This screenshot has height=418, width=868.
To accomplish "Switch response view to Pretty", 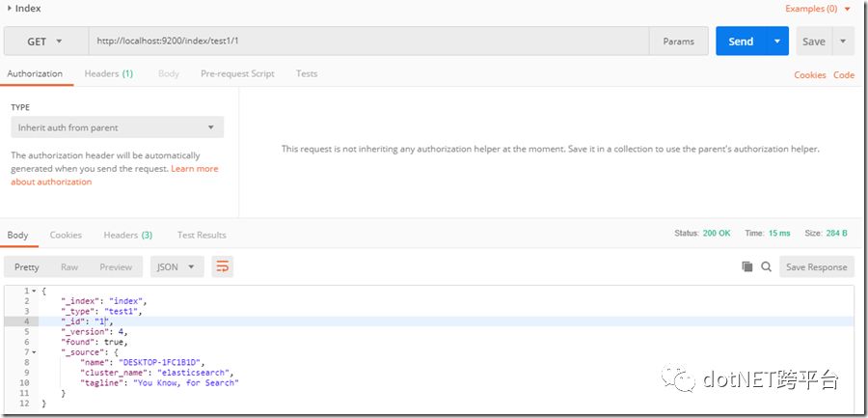I will pos(27,267).
